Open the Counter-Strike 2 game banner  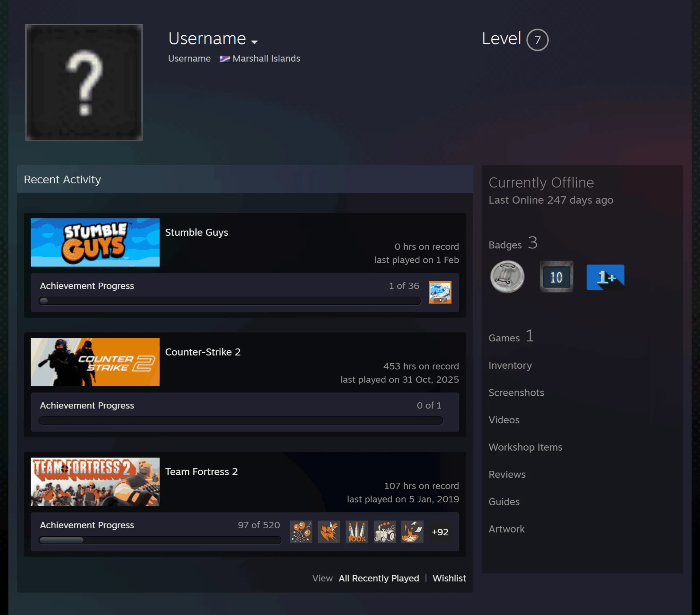[95, 362]
